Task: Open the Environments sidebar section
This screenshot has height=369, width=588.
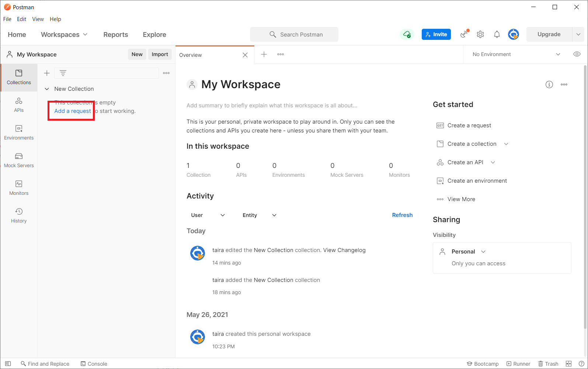Action: pos(19,133)
